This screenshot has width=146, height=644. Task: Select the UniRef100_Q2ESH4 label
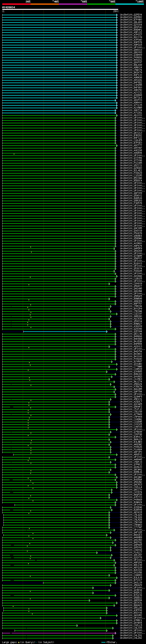(x=131, y=331)
